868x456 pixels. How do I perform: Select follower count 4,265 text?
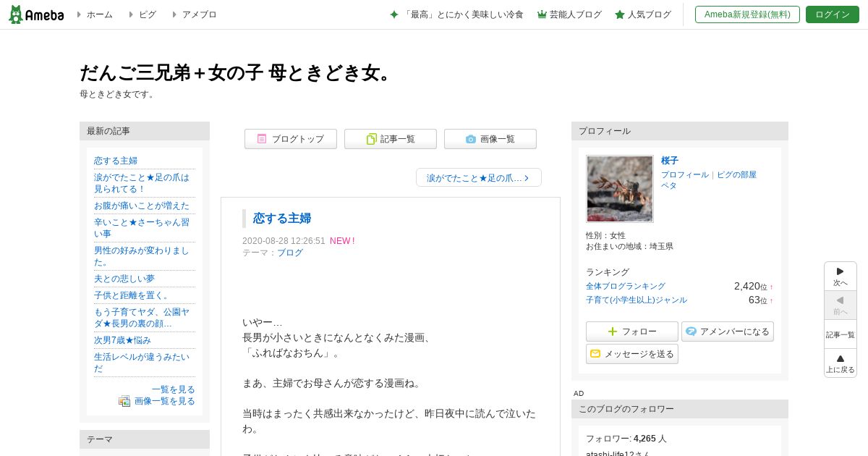[644, 439]
